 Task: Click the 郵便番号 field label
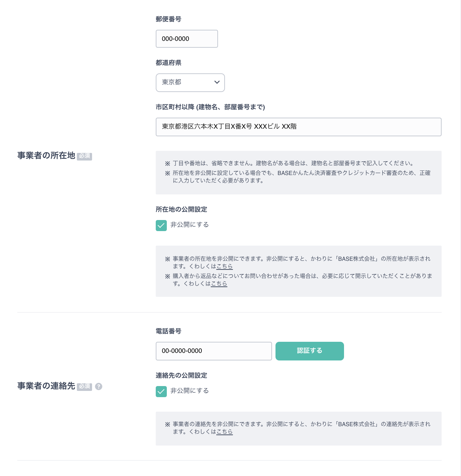click(169, 19)
